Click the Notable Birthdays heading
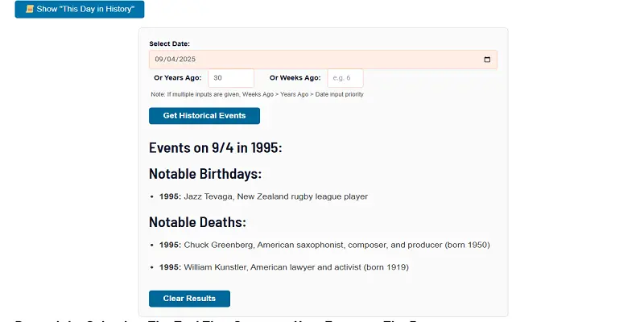 click(x=205, y=174)
